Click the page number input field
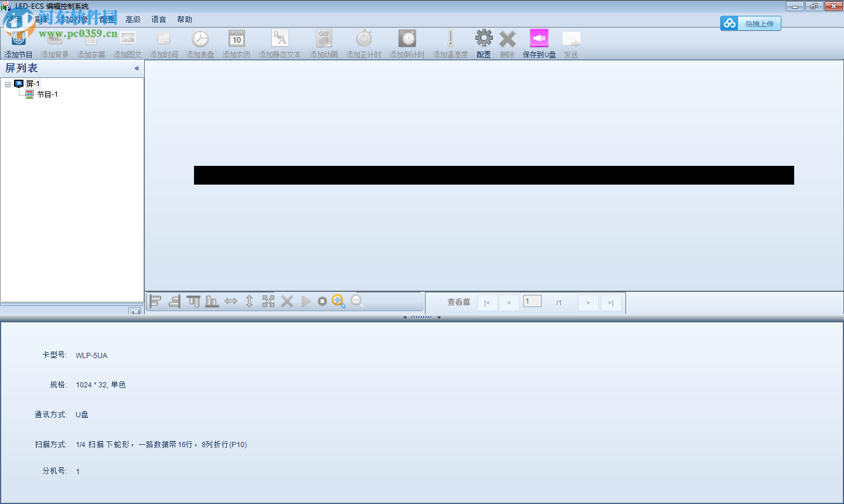The width and height of the screenshot is (844, 504). click(532, 301)
